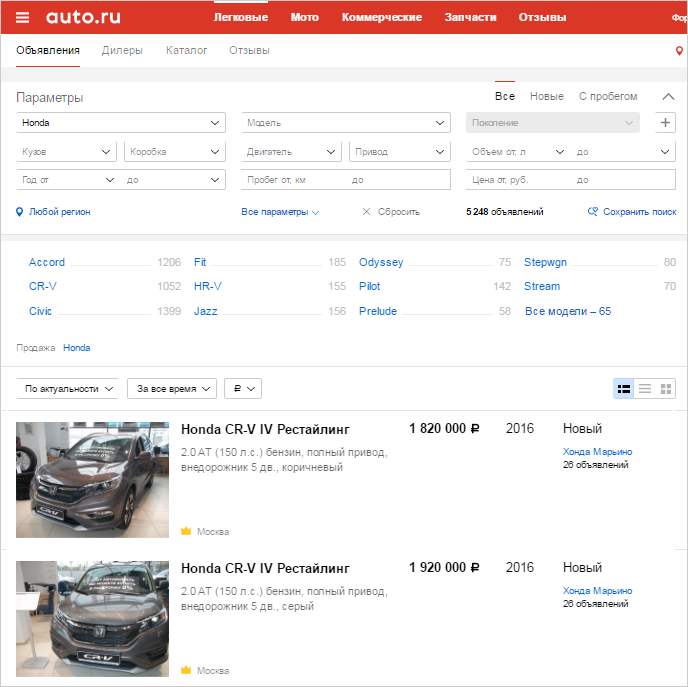688x687 pixels.
Task: Open the ruble currency dropdown
Action: point(243,389)
